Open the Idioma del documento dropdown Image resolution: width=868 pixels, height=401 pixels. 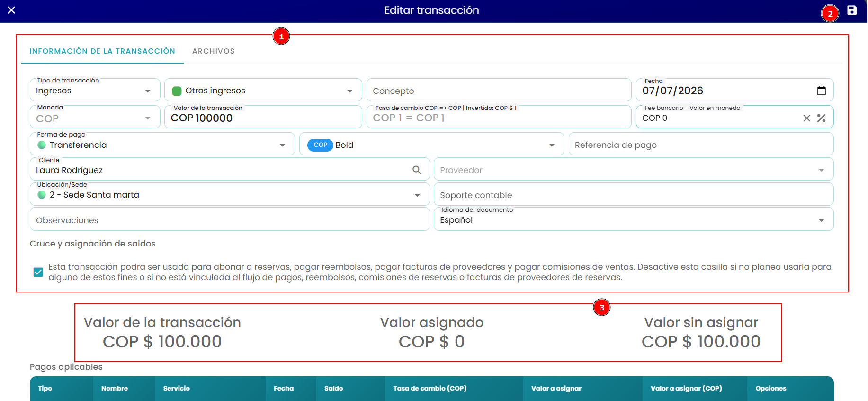[822, 220]
